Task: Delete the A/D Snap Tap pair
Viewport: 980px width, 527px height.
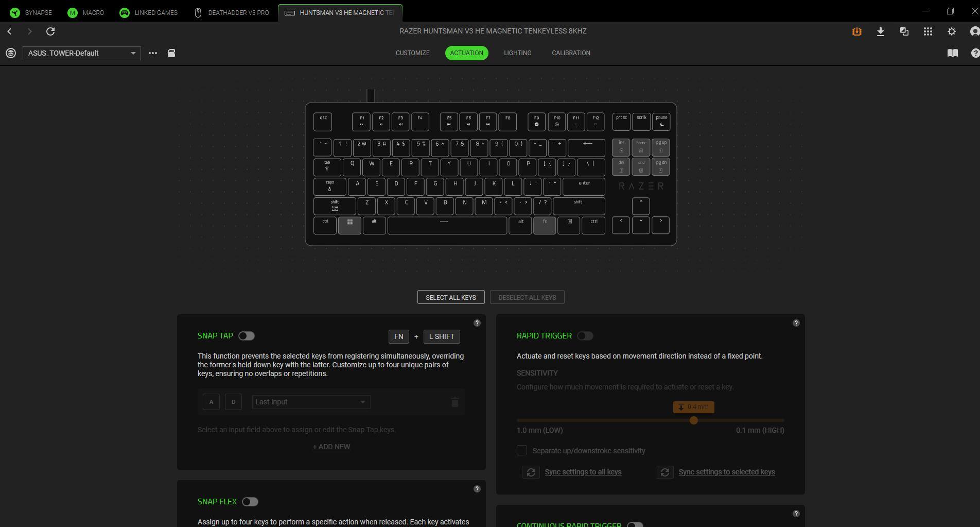Action: (x=455, y=402)
